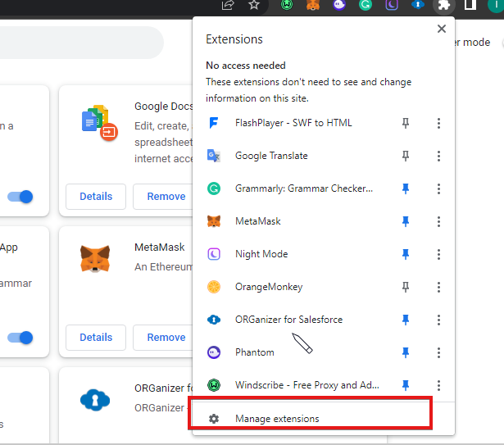
Task: Unpin MetaMask from the toolbar
Action: click(406, 221)
